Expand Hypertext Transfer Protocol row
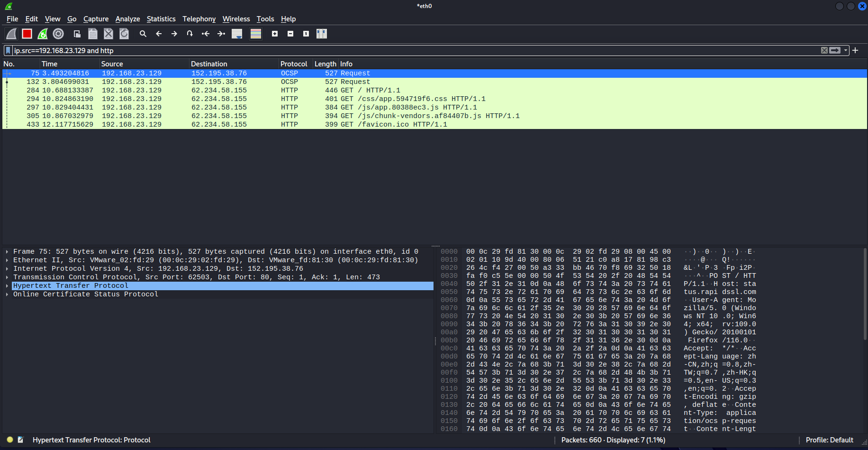The image size is (868, 450). (7, 286)
